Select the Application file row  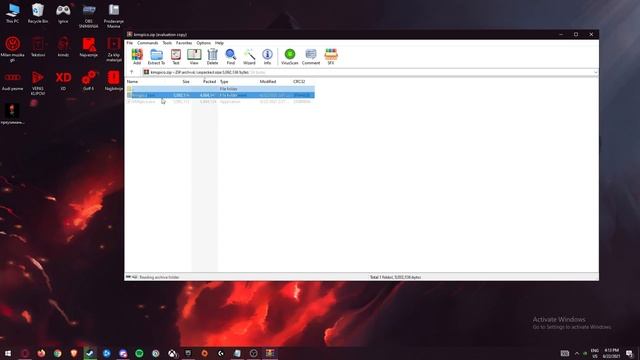[220, 102]
